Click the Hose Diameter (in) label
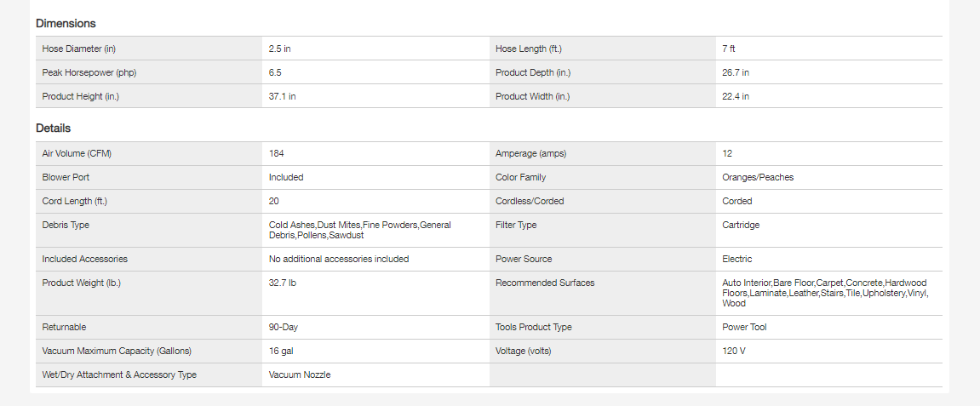This screenshot has height=406, width=980. click(x=78, y=49)
